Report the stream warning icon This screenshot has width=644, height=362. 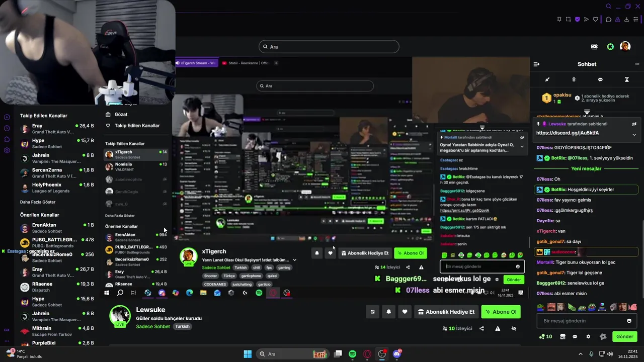(x=498, y=328)
